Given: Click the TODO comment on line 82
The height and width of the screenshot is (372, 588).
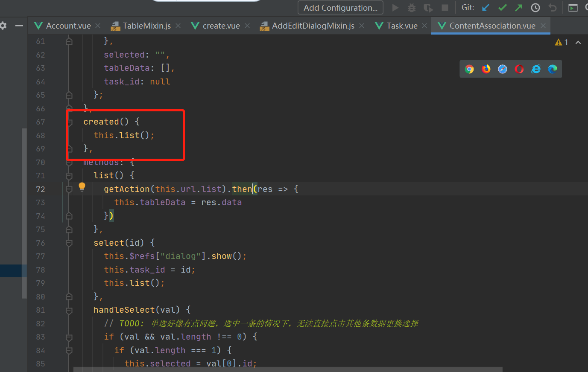Looking at the screenshot, I should pos(261,324).
